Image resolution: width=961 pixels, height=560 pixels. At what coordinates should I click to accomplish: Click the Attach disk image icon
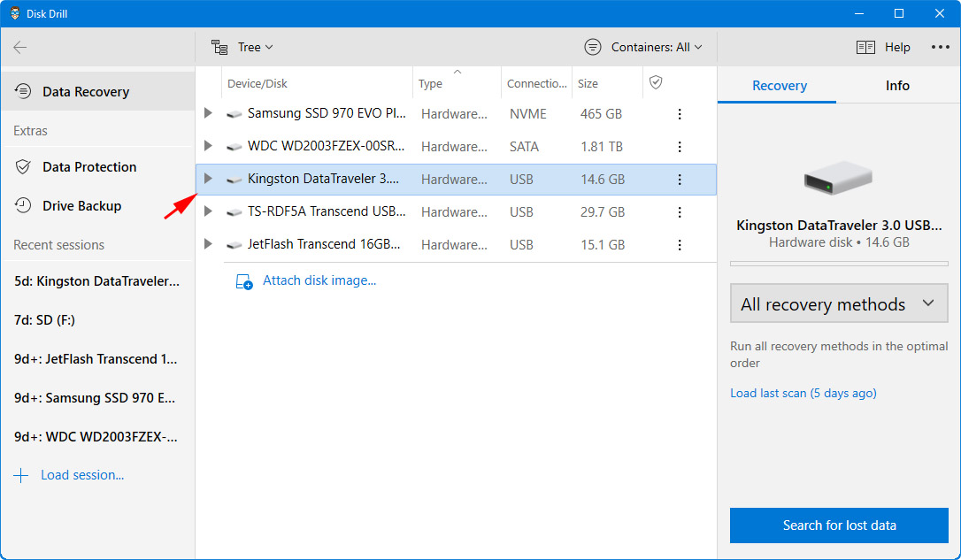coord(244,281)
